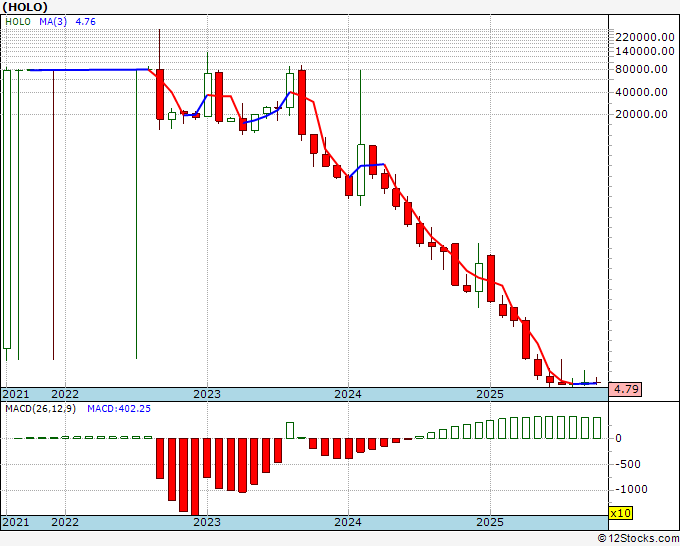The height and width of the screenshot is (546, 680).
Task: Click the 140000.00 price axis label
Action: (x=645, y=51)
